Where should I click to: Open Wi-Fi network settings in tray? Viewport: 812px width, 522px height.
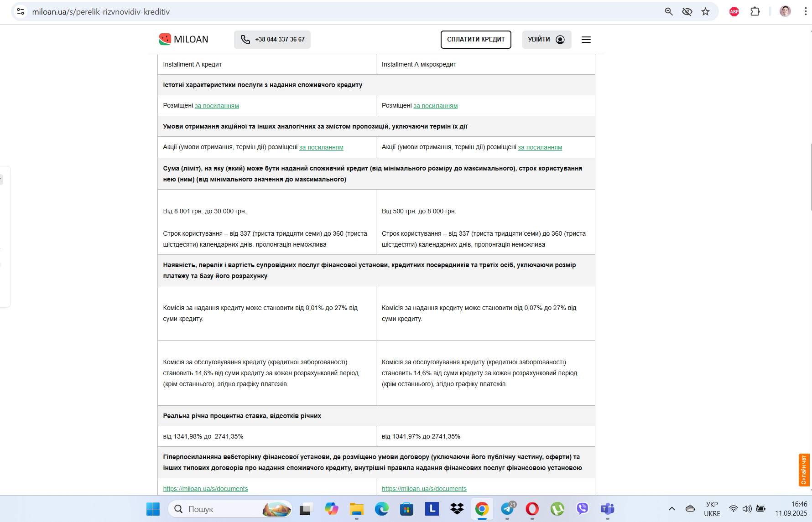733,509
